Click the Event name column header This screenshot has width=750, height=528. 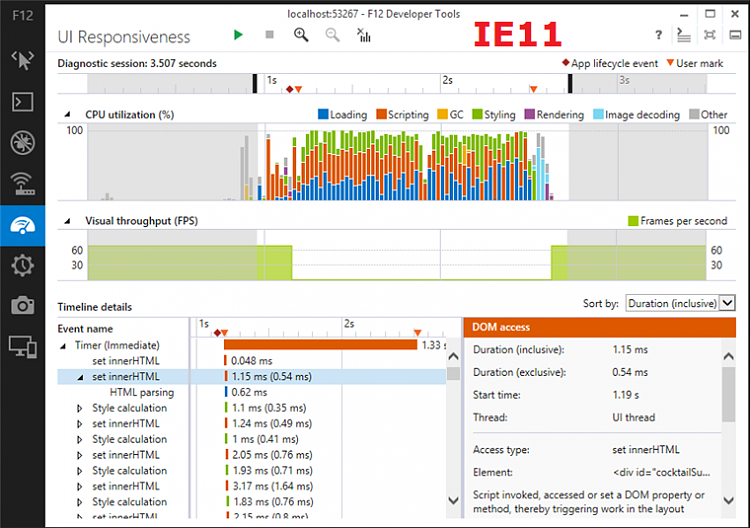coord(85,329)
